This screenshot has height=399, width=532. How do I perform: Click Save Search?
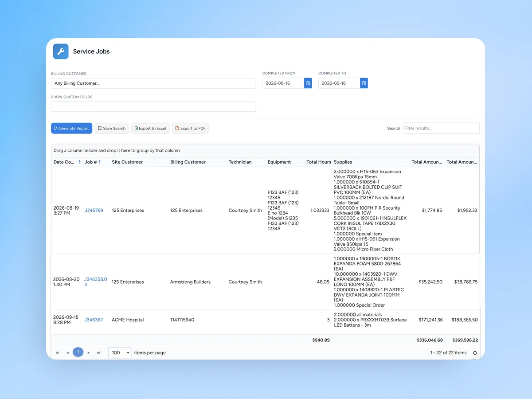click(112, 128)
